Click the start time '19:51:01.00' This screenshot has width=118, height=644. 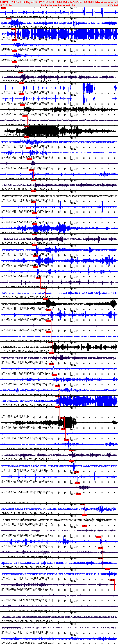(6, 5)
